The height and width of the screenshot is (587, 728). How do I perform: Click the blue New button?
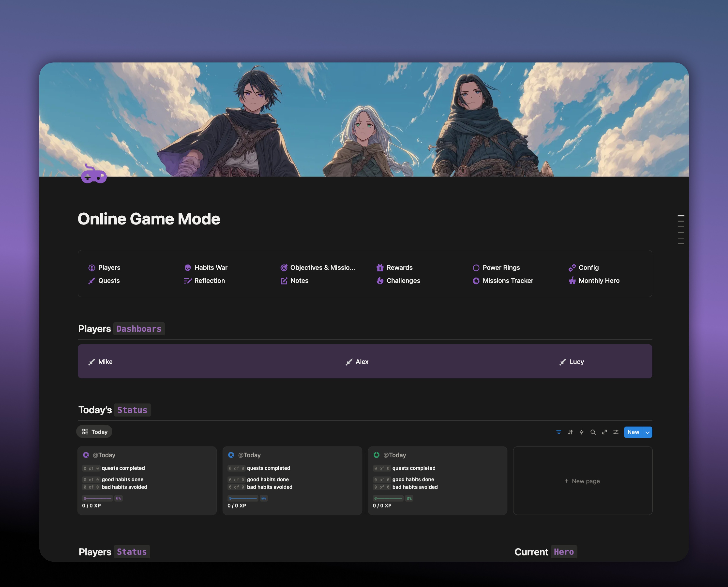633,432
